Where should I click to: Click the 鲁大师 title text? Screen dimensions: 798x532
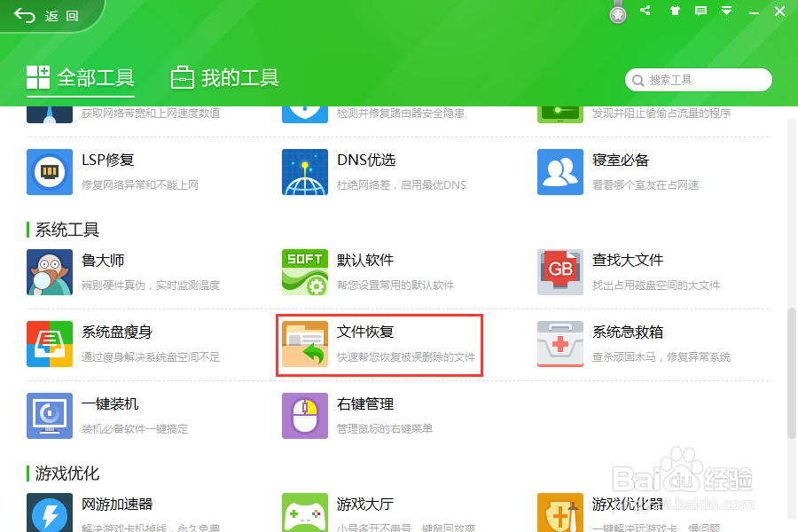pos(103,260)
